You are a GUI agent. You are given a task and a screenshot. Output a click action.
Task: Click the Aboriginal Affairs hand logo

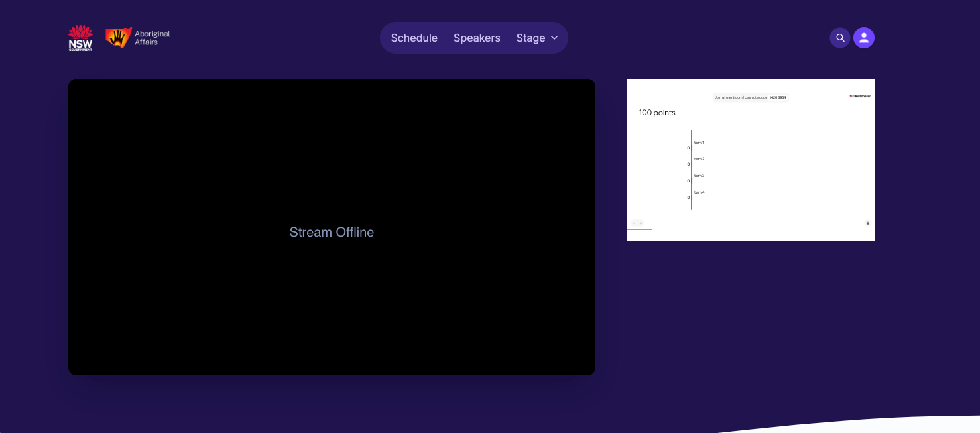(118, 38)
